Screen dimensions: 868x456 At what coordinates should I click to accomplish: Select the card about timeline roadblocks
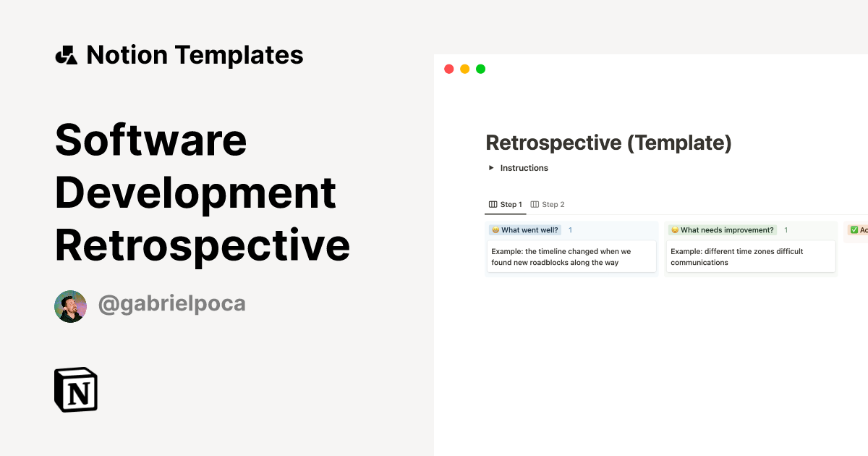[x=571, y=256]
